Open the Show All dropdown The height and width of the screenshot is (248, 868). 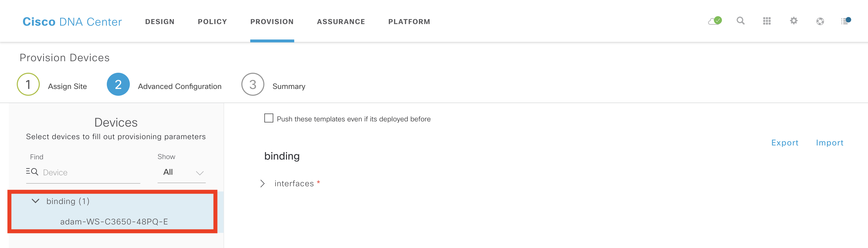point(182,172)
